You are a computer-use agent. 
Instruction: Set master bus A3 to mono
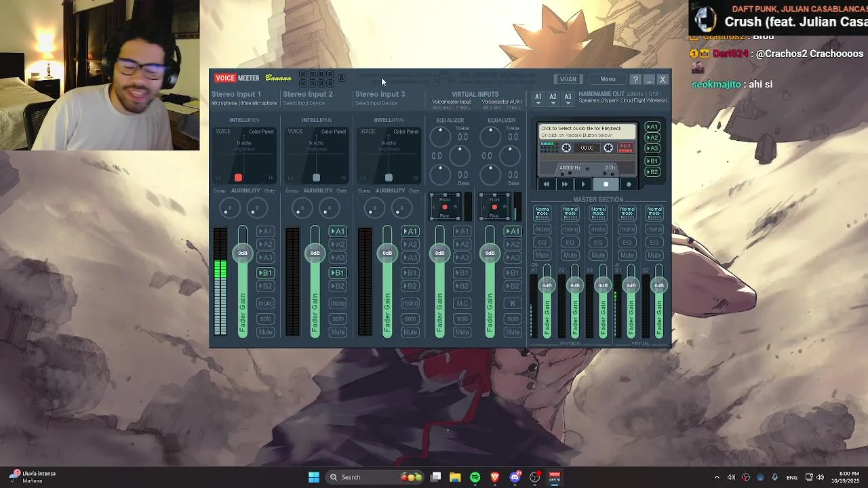pyautogui.click(x=598, y=229)
